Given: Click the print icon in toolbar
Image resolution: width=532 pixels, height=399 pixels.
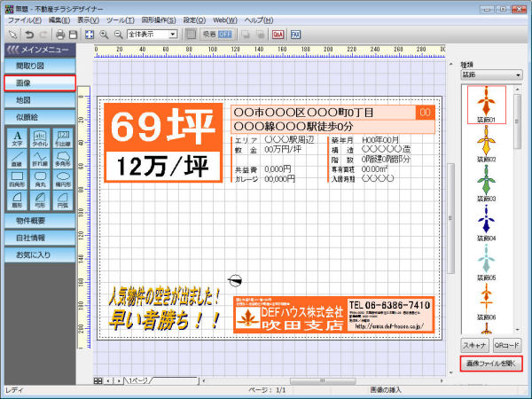Looking at the screenshot, I should pos(59,34).
